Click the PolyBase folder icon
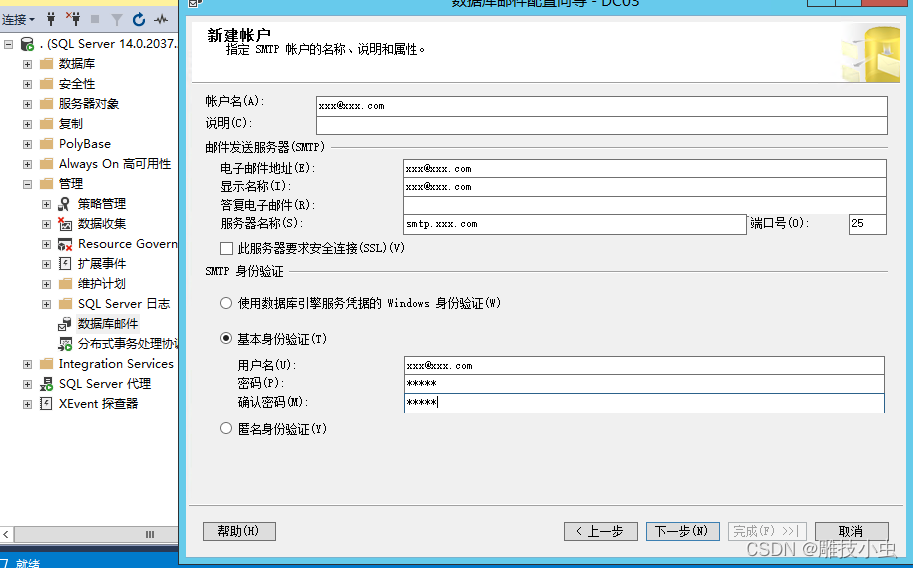 tap(47, 143)
